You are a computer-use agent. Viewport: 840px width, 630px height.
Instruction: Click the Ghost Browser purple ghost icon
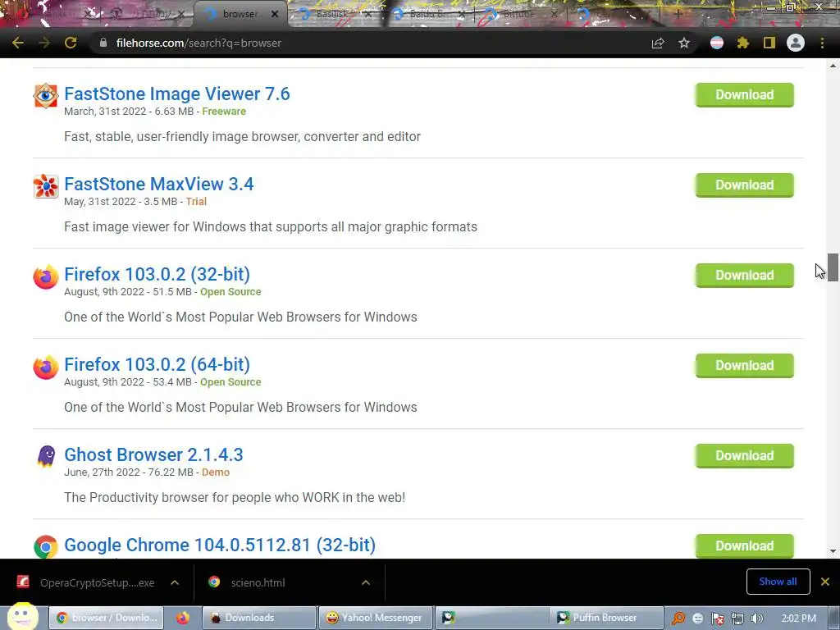coord(46,457)
